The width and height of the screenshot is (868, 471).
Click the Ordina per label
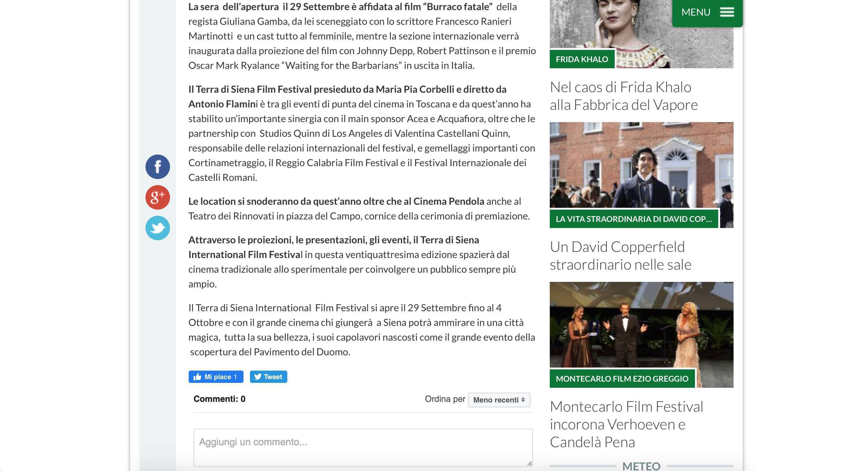445,399
